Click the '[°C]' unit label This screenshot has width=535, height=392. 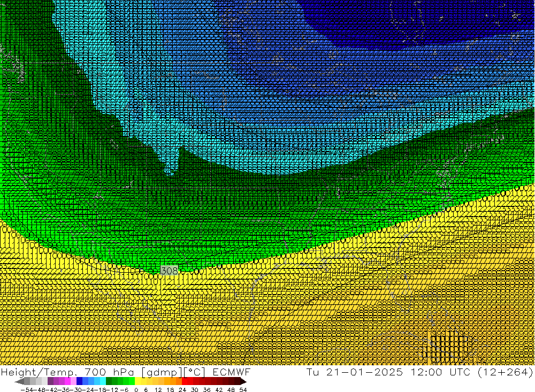coord(194,372)
